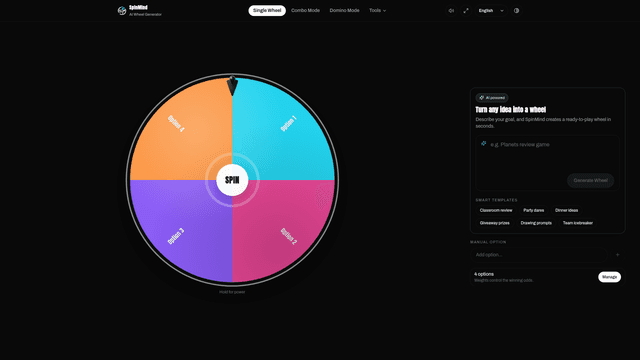Screen dimensions: 640x360
Task: Click the 'Hold for power' hint text
Action: pyautogui.click(x=232, y=292)
